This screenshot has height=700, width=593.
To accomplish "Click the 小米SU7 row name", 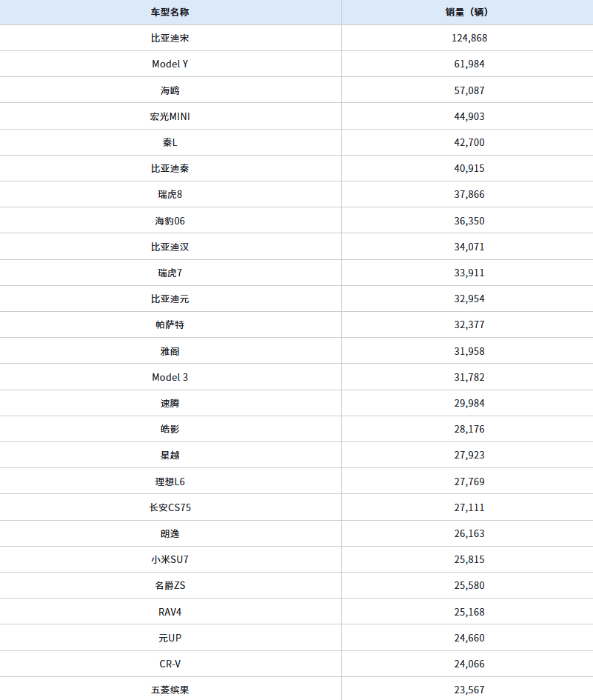I will (170, 559).
